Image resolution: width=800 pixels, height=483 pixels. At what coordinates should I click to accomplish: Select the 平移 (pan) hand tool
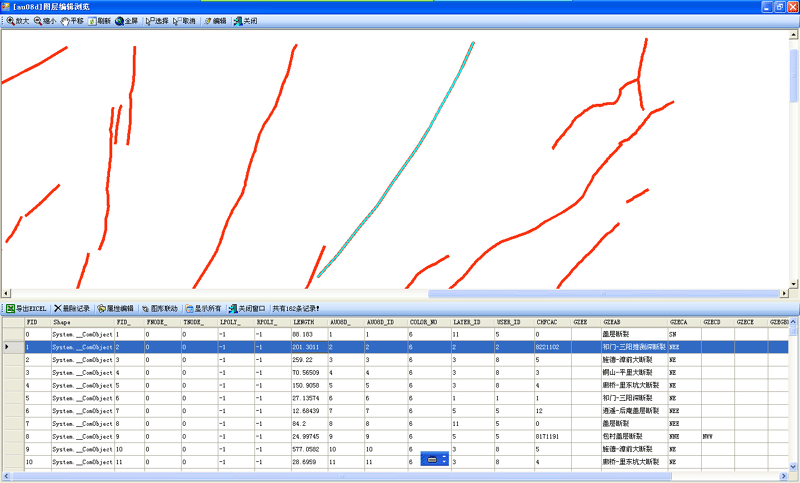point(72,20)
